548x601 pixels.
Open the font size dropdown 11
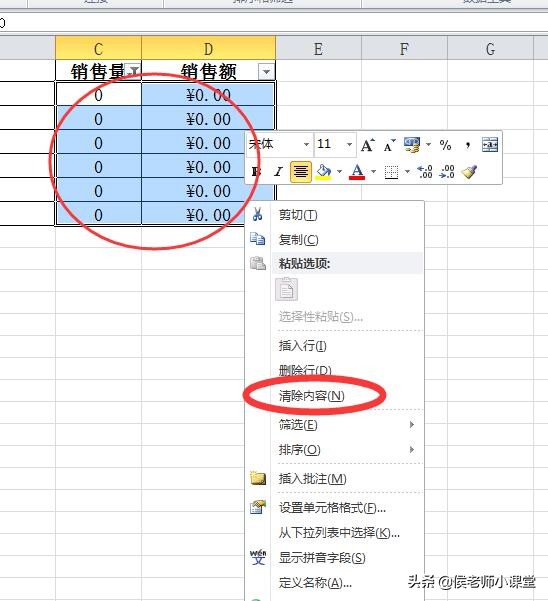pos(349,145)
